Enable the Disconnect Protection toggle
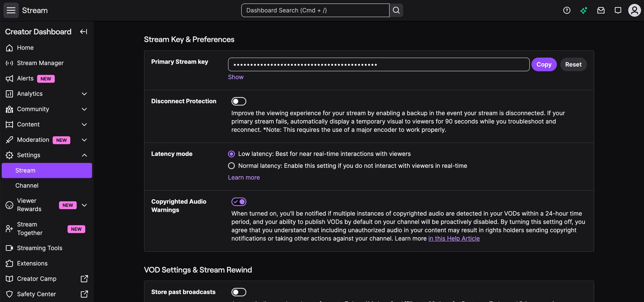The height and width of the screenshot is (302, 644). (x=239, y=101)
